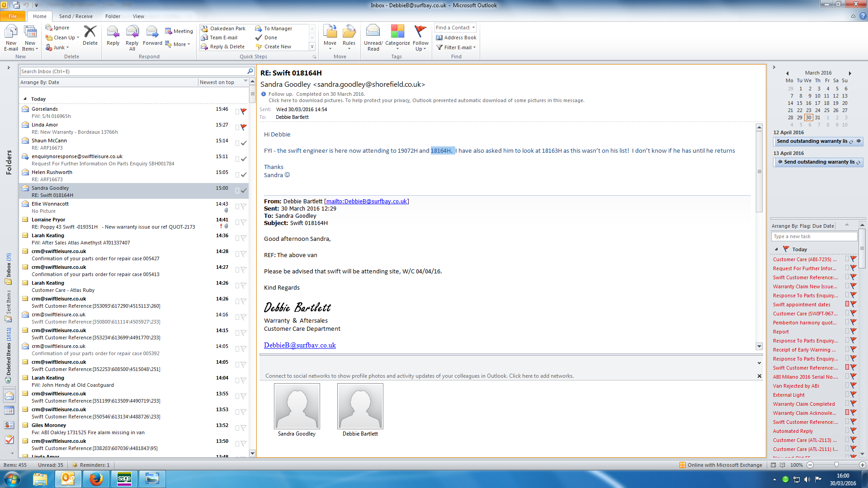Screen dimensions: 868x488
Task: Open Firefox from the Windows taskbar
Action: (96, 479)
